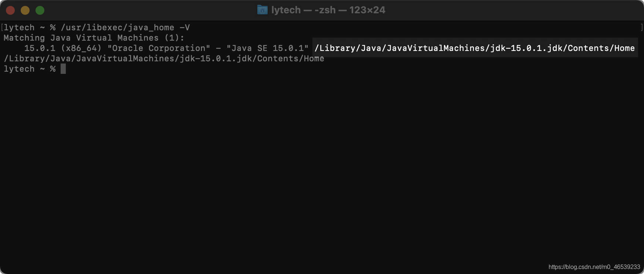
Task: Click the folder icon in the title bar
Action: 262,10
